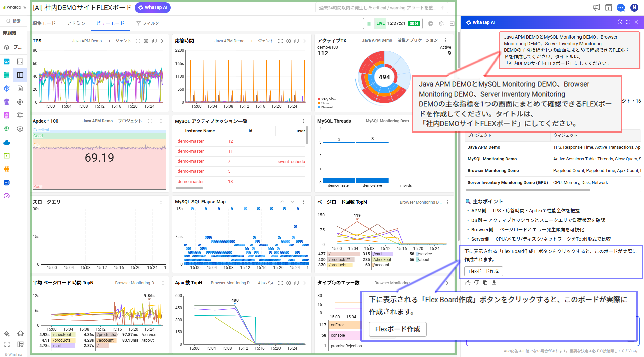Open the application code icon in the sidebar
This screenshot has width=644, height=357.
pos(7,62)
